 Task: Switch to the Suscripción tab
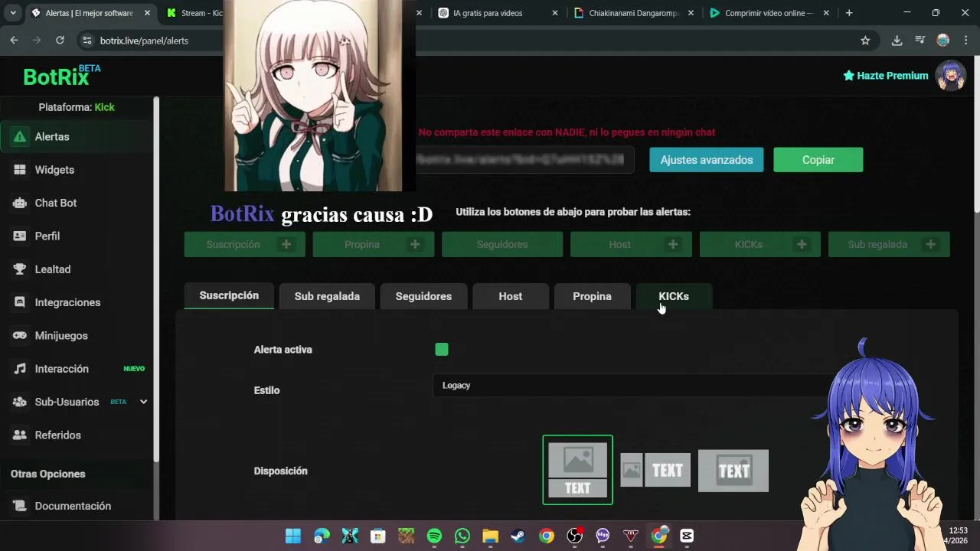point(229,295)
